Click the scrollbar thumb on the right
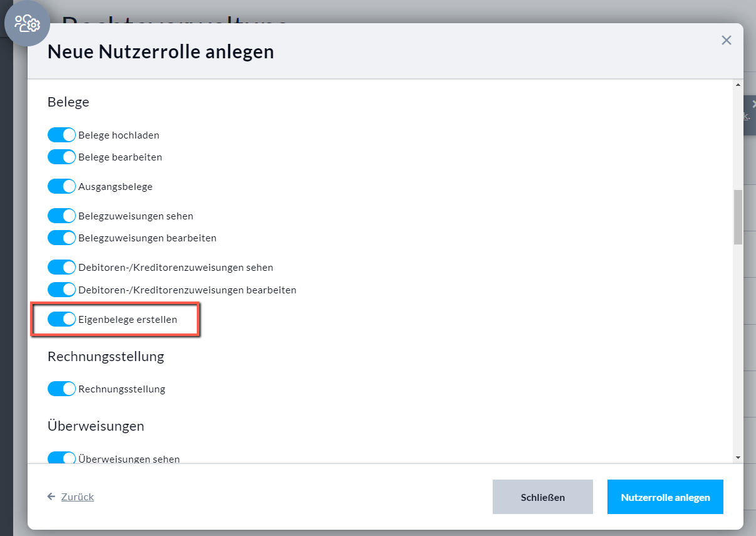Image resolution: width=756 pixels, height=536 pixels. pyautogui.click(x=737, y=216)
